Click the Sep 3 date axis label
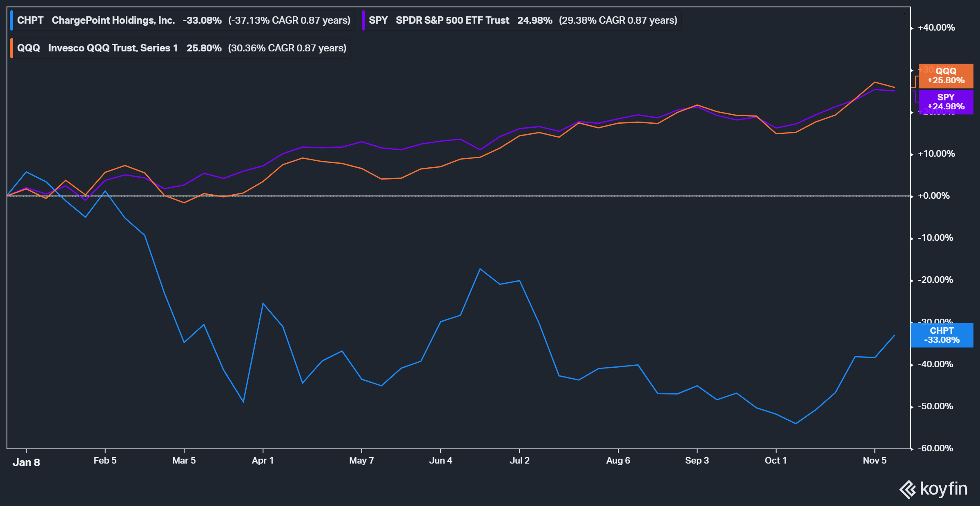The height and width of the screenshot is (506, 980). coord(697,461)
